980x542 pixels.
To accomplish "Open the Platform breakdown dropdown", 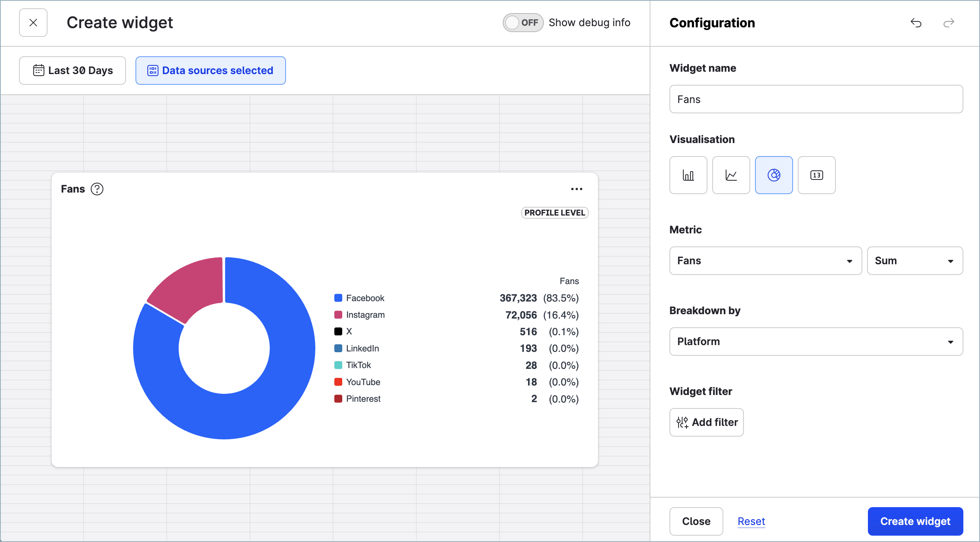I will click(815, 342).
